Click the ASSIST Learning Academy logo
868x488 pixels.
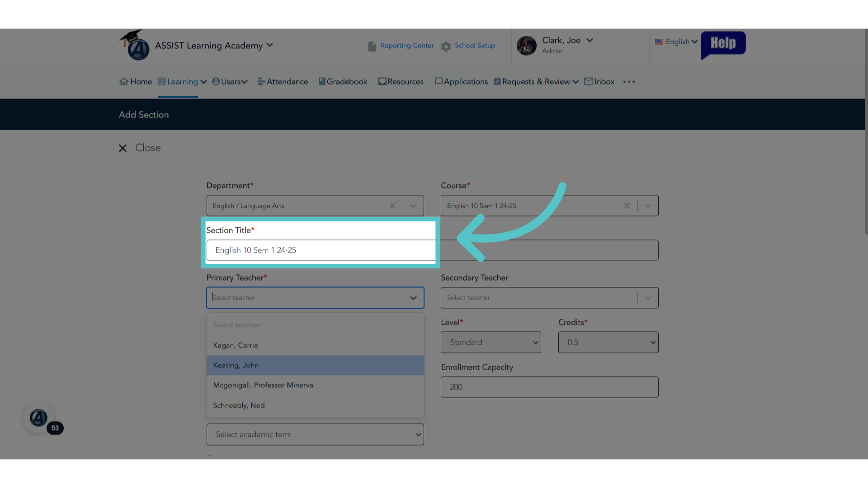pos(135,45)
